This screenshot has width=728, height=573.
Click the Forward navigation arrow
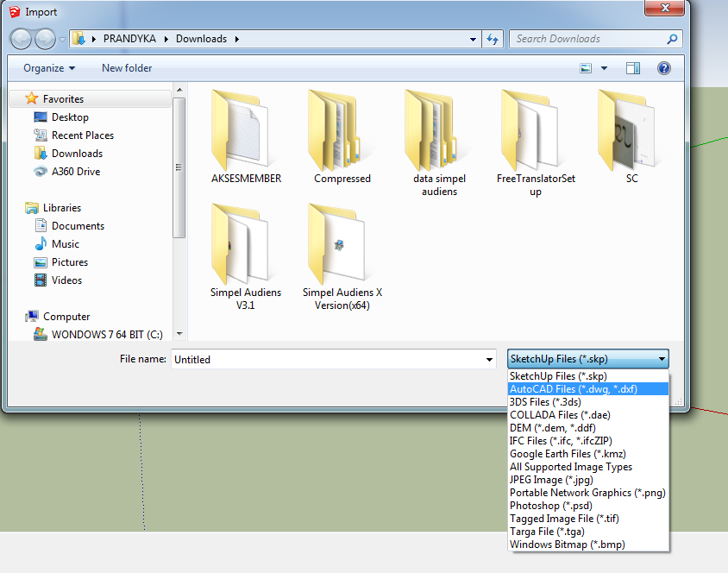[45, 39]
